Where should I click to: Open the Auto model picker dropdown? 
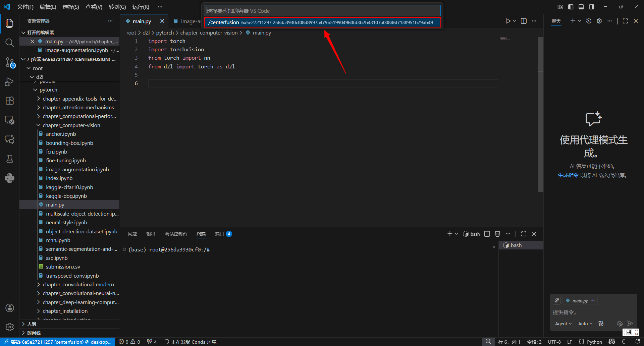(x=585, y=324)
